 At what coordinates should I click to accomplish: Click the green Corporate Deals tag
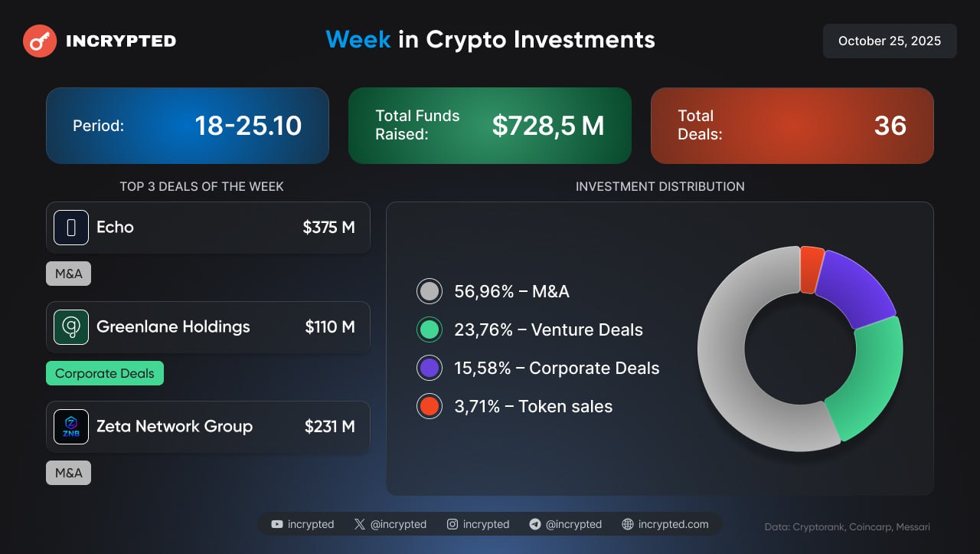tap(105, 373)
